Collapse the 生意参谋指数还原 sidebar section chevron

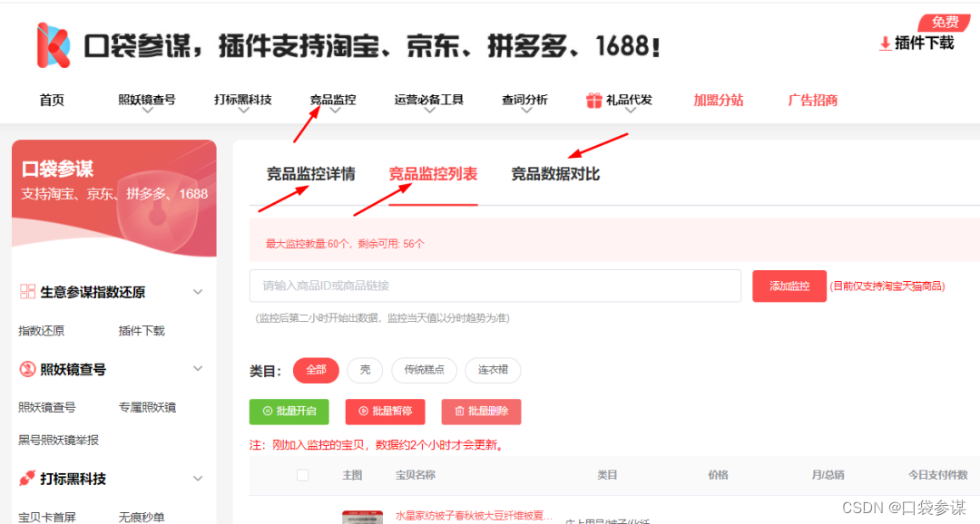point(198,292)
